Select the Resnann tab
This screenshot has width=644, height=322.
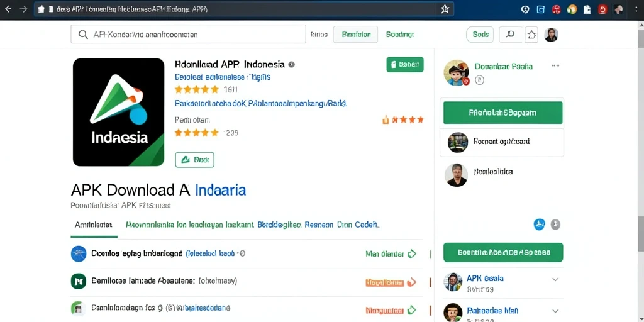coord(319,225)
